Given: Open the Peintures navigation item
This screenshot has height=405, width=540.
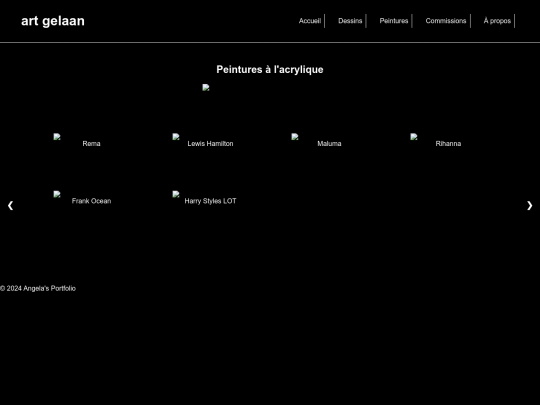Looking at the screenshot, I should [x=394, y=21].
